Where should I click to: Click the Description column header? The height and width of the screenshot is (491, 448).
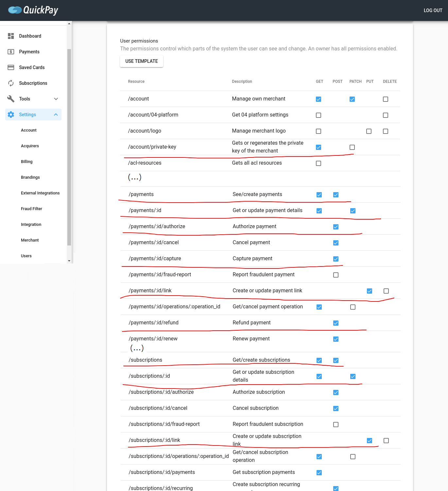(242, 82)
